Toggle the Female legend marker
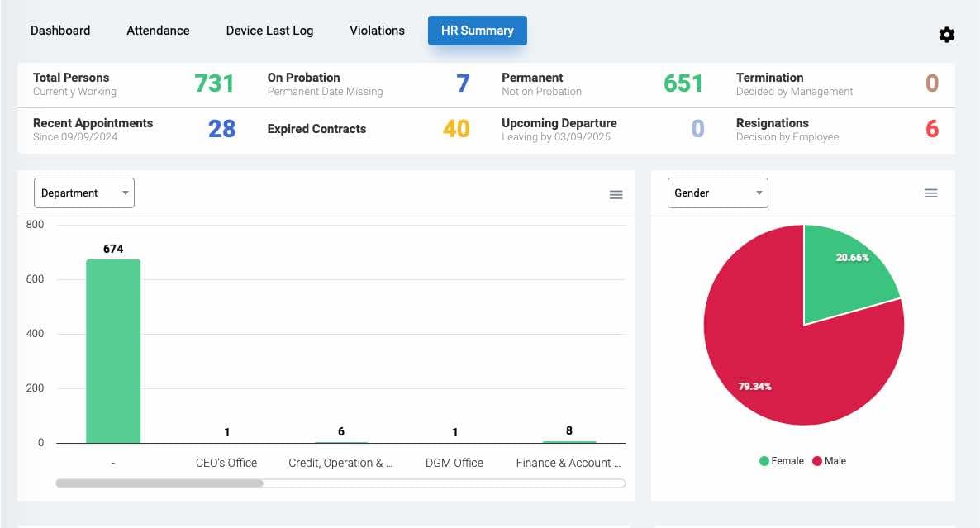980x528 pixels. 764,461
